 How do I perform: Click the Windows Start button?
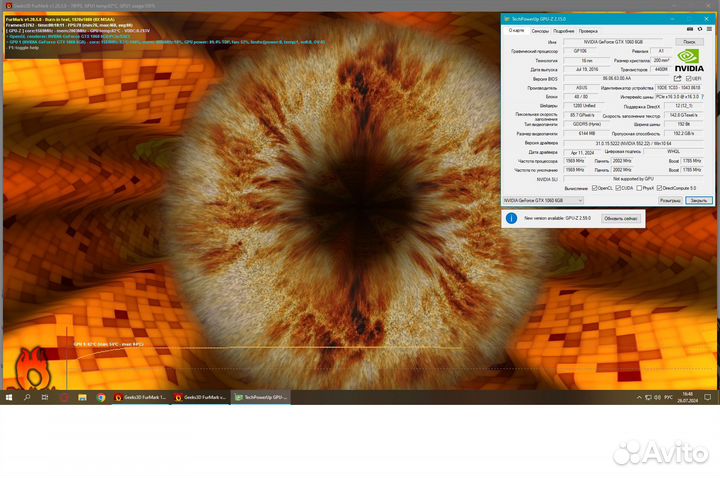point(9,397)
